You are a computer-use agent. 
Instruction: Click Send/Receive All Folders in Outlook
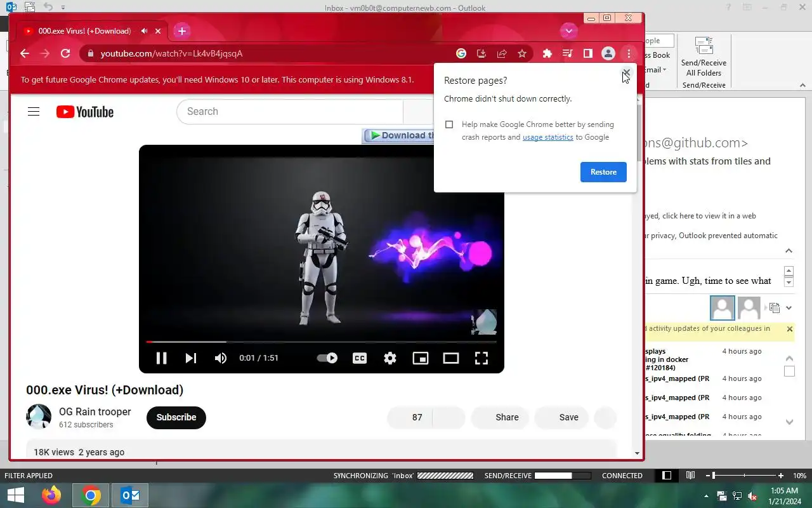pyautogui.click(x=704, y=57)
